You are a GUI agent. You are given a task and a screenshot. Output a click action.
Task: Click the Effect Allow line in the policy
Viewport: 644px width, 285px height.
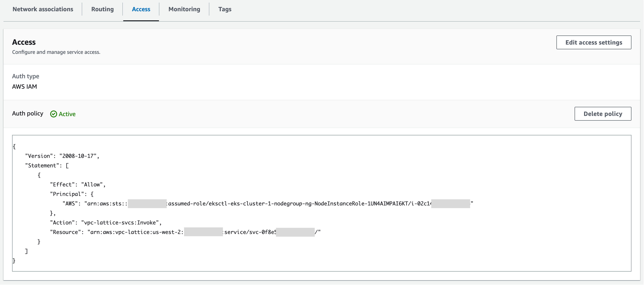[x=78, y=184]
